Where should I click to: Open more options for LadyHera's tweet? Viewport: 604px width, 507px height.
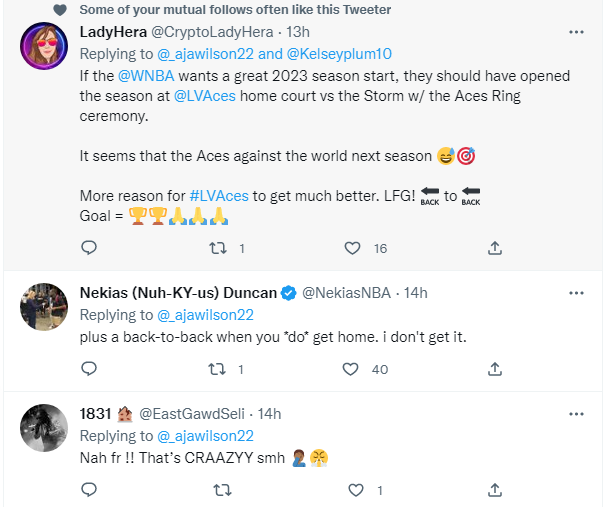click(576, 31)
